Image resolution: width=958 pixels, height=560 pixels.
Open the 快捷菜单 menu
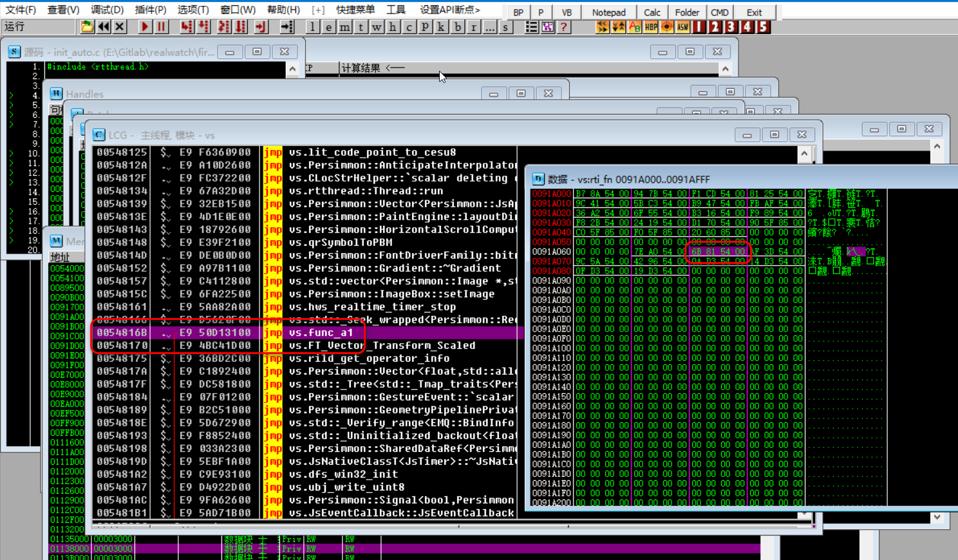[355, 10]
